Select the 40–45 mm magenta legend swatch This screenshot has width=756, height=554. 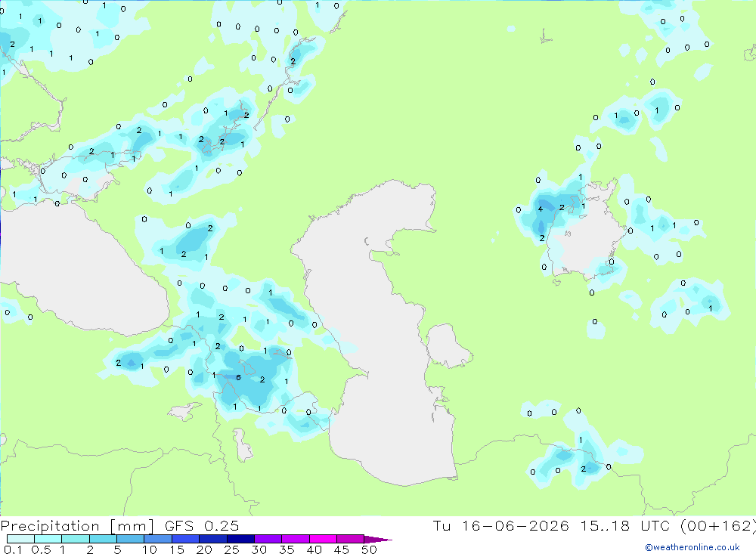click(x=323, y=539)
